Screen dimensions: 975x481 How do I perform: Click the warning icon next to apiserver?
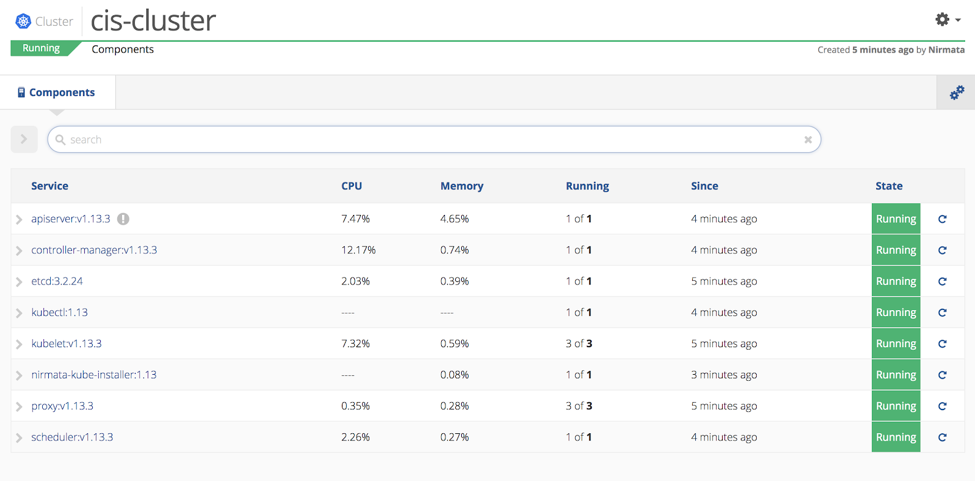coord(123,219)
